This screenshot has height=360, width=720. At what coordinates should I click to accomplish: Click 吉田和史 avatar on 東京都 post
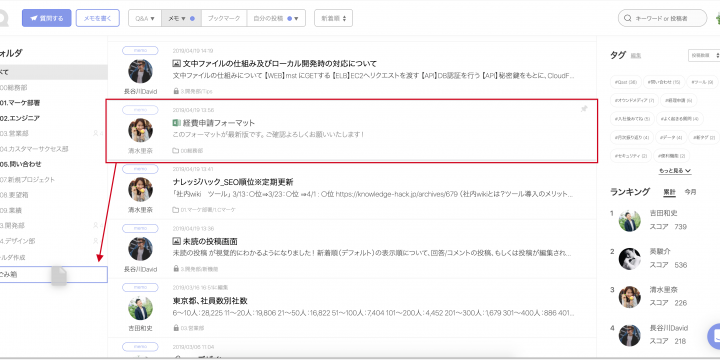141,308
